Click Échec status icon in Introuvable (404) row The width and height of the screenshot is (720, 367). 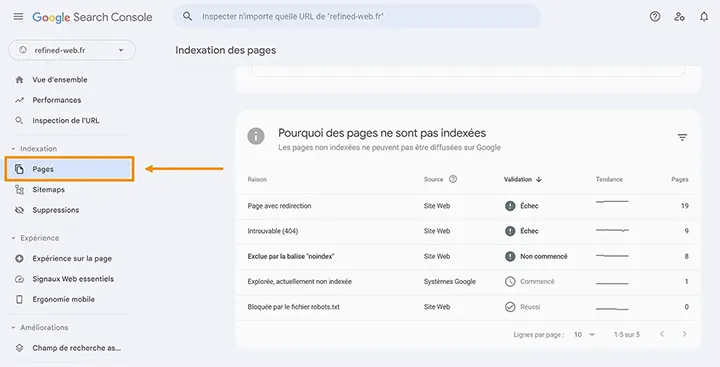510,231
